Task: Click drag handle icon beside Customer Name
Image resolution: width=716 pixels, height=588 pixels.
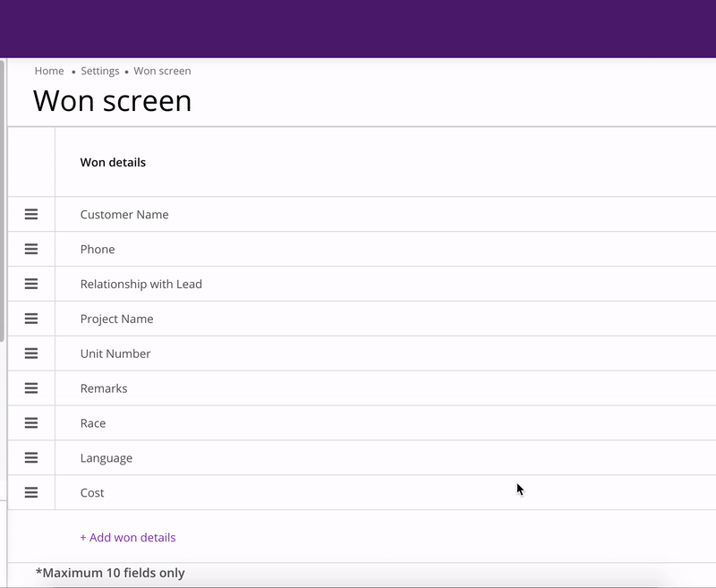Action: coord(31,215)
